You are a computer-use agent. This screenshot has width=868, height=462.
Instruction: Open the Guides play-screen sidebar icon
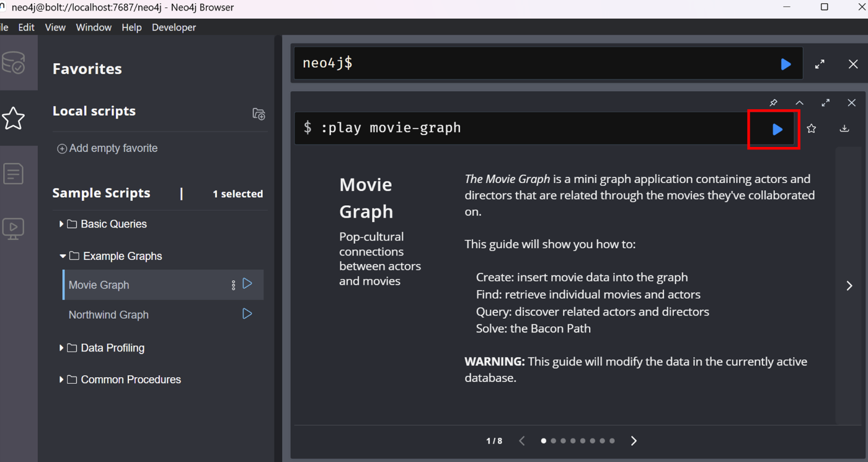click(x=13, y=229)
